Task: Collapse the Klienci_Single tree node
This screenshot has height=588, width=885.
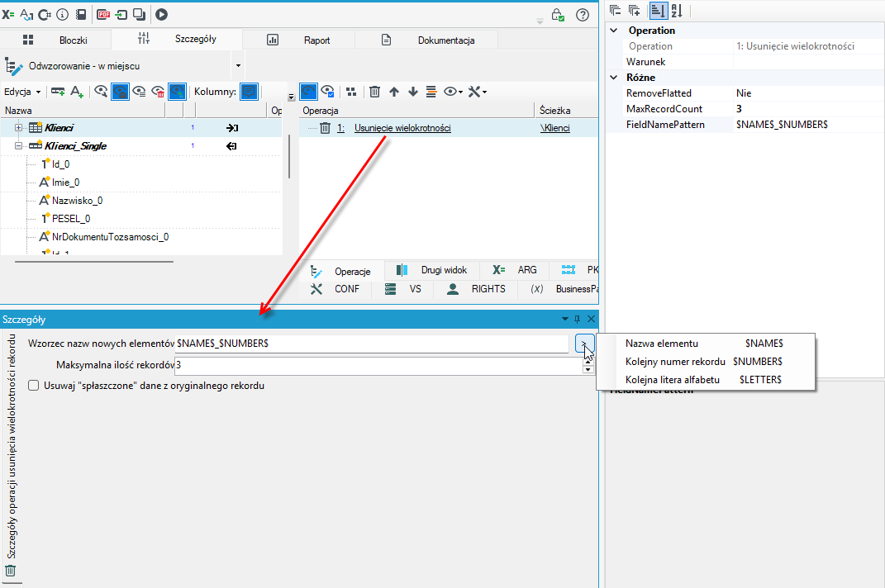Action: 19,145
